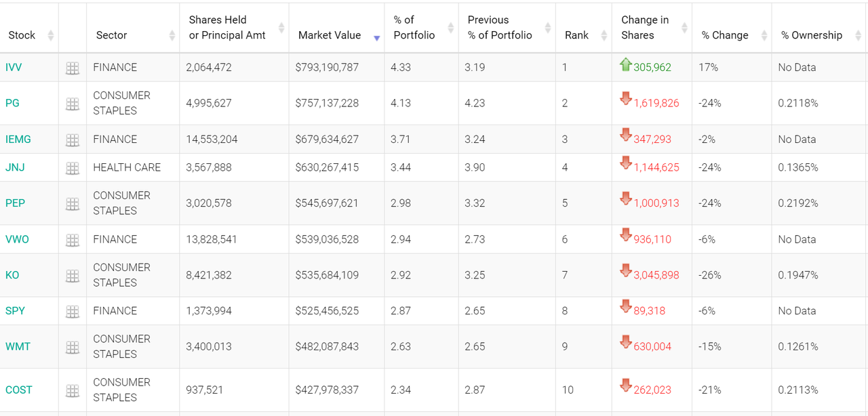Open the JNJ stock link
The width and height of the screenshot is (868, 416).
point(15,168)
